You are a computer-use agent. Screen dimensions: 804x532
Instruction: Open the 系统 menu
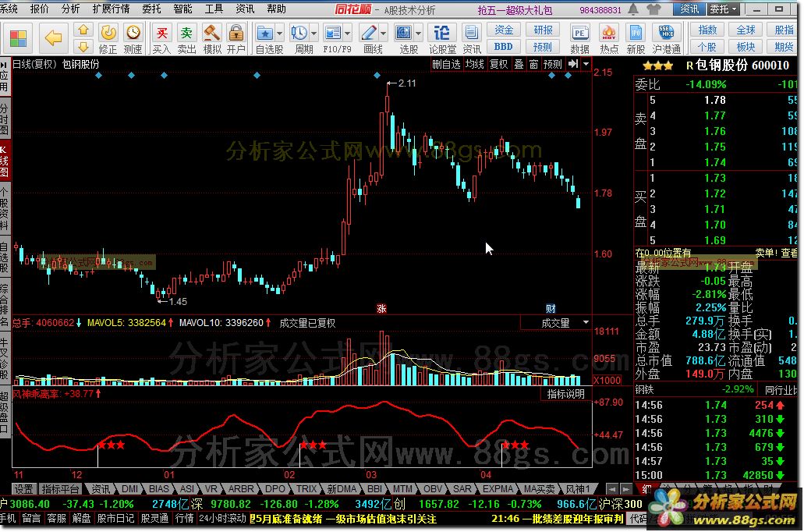[x=9, y=9]
